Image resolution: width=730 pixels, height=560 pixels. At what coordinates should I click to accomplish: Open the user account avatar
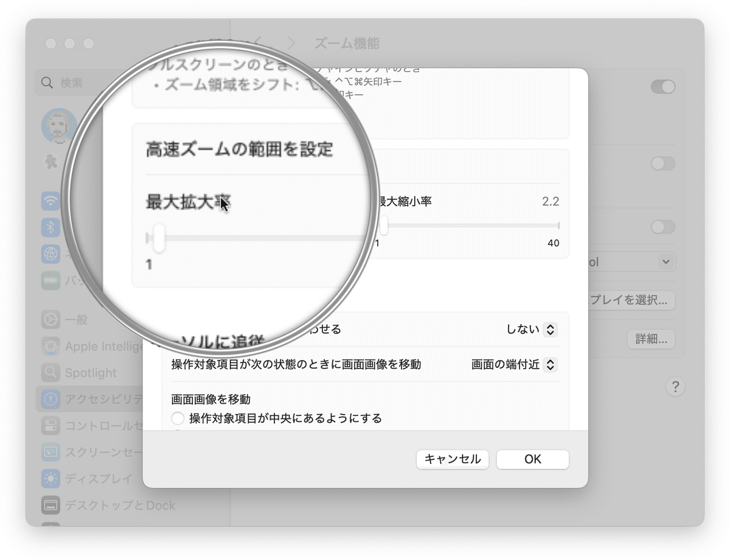point(58,126)
